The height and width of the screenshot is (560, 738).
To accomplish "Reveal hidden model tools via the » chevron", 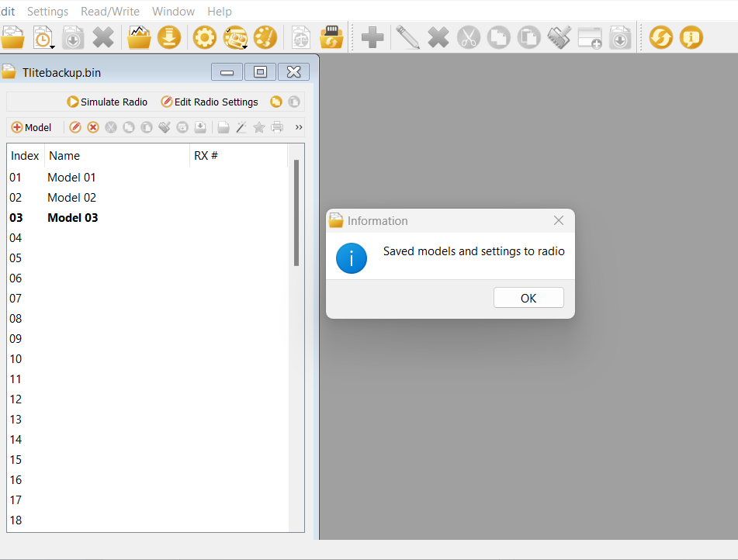I will (299, 126).
